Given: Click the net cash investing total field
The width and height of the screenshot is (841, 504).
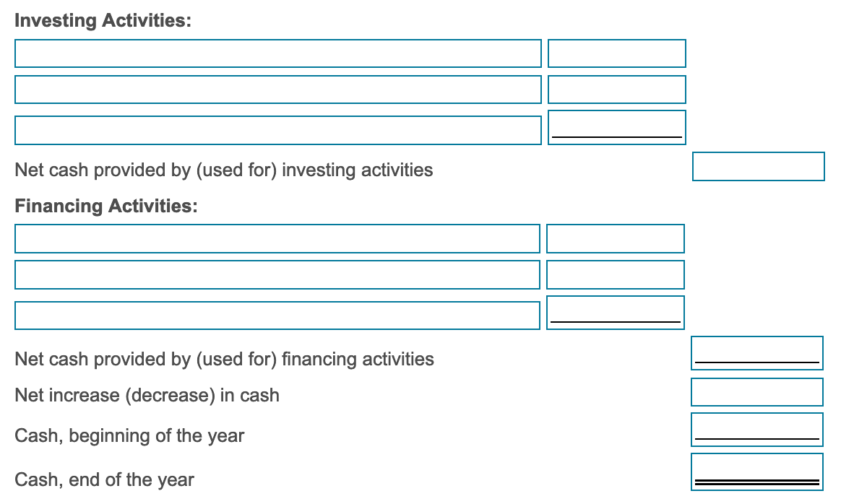Looking at the screenshot, I should pyautogui.click(x=757, y=166).
